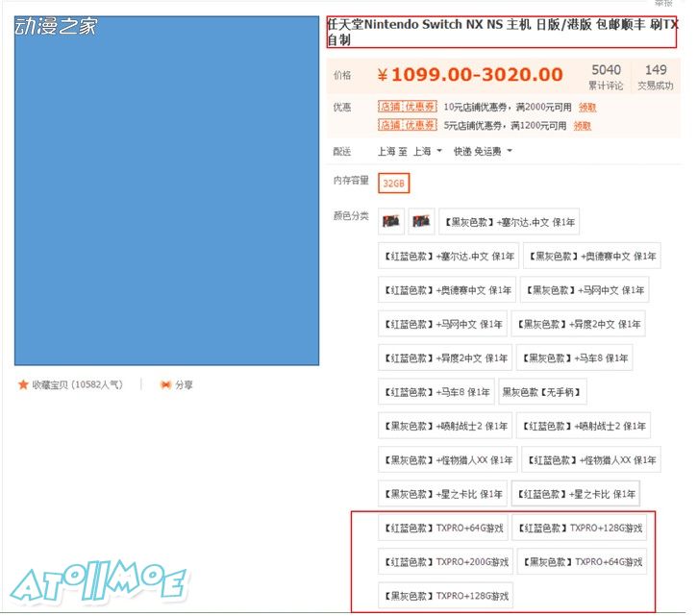Choose 【红蓝色款】+奥德赛中文 保1年 option

pyautogui.click(x=447, y=290)
